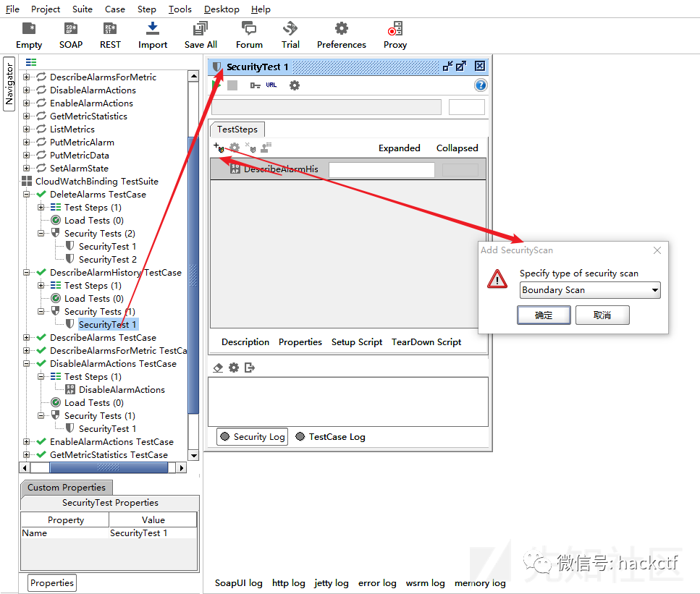Open the File menu
The width and height of the screenshot is (700, 594).
coord(12,9)
